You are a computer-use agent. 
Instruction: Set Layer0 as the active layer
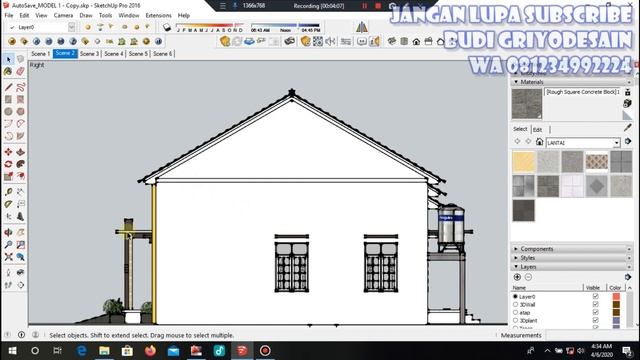pyautogui.click(x=515, y=297)
